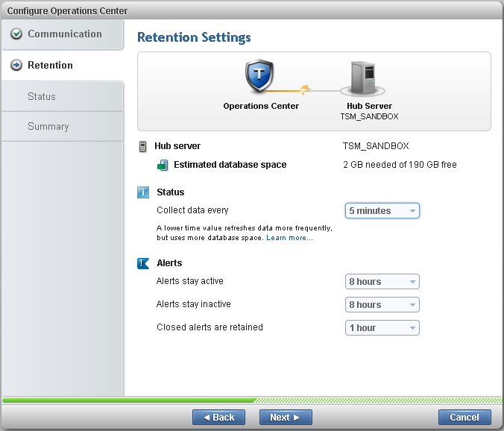504x431 pixels.
Task: Click the Retention step arrow icon
Action: pyautogui.click(x=16, y=66)
